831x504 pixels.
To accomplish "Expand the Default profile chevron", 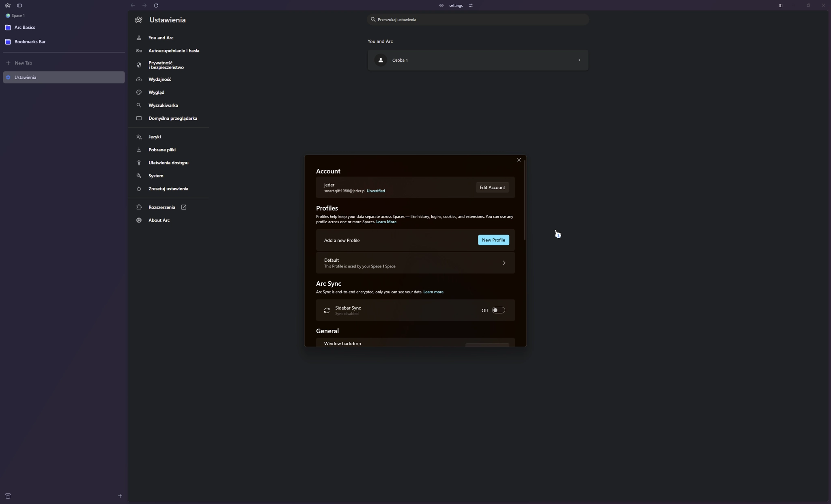I will [504, 263].
